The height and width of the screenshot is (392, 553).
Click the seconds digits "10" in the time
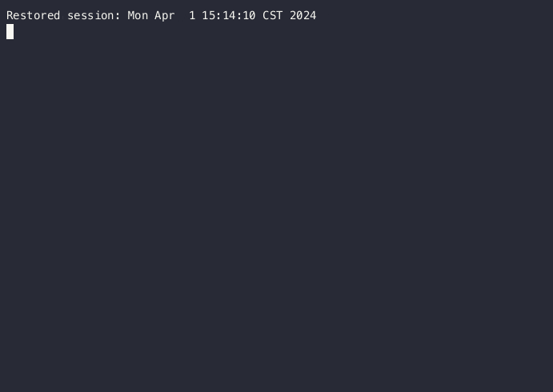point(249,15)
